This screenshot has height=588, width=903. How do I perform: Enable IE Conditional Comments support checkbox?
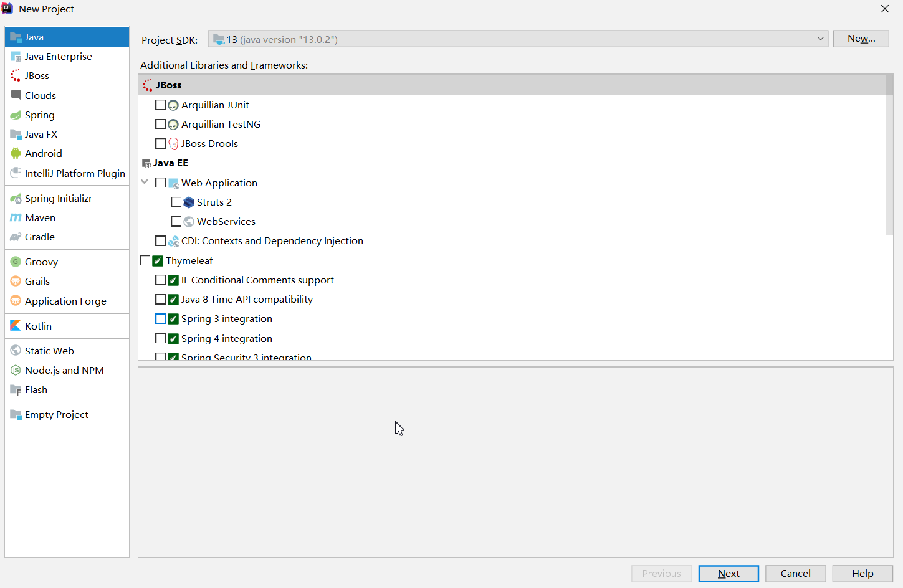pos(160,280)
